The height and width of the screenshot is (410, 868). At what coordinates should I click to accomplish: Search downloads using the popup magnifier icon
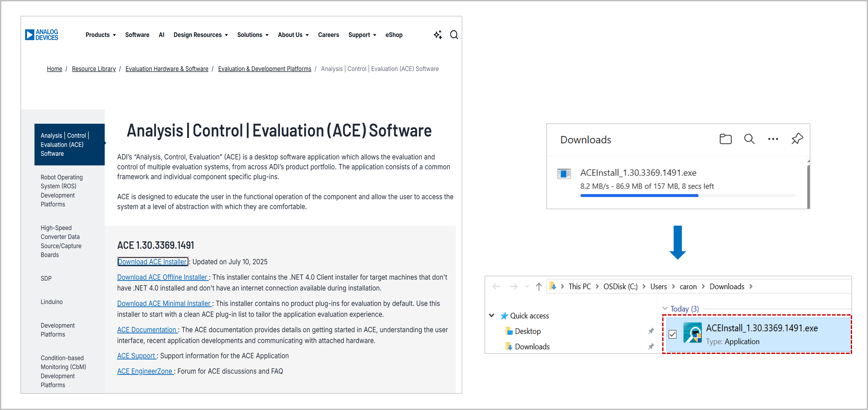(749, 139)
